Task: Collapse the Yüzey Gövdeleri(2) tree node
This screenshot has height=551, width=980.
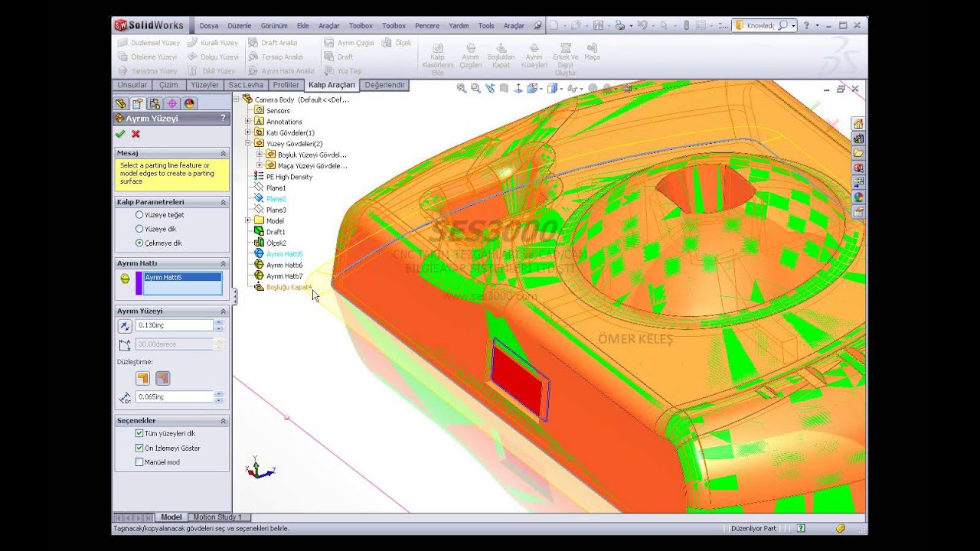Action: pyautogui.click(x=248, y=143)
